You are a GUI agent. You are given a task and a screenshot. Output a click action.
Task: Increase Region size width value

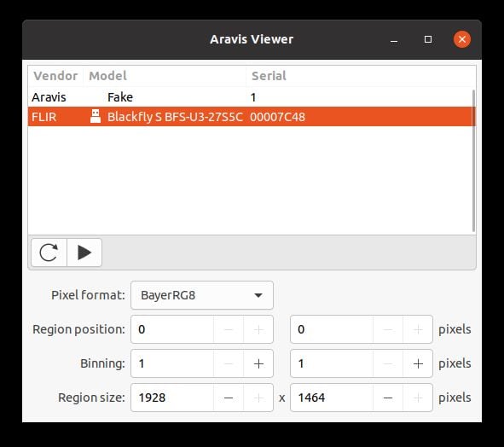[258, 398]
